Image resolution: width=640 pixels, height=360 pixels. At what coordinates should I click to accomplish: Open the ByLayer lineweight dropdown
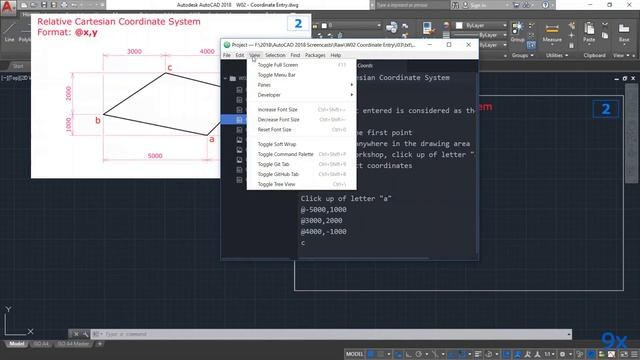[505, 35]
